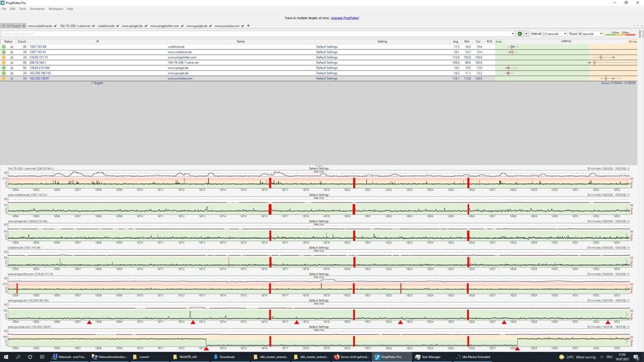644x362 pixels.
Task: Click the valve.net timeline graph title
Action: (x=30, y=168)
